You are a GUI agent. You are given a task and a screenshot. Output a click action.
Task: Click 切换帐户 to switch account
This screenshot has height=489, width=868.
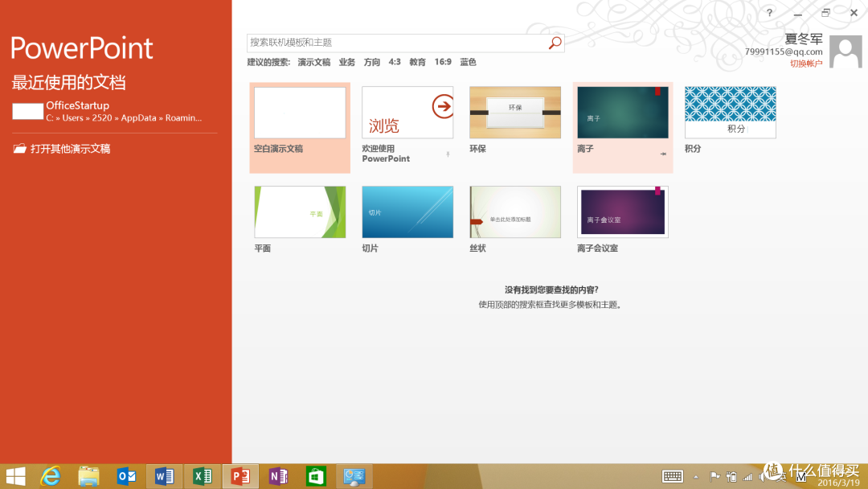[806, 64]
